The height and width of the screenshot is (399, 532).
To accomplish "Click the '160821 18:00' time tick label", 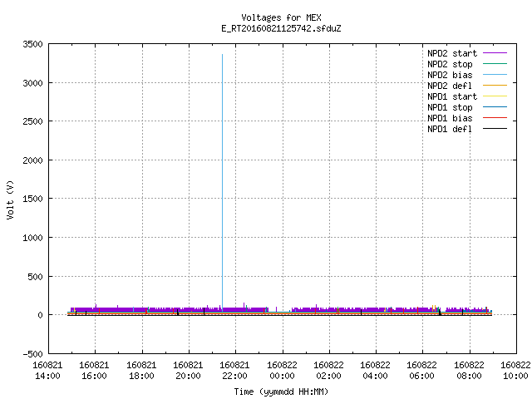I will click(141, 371).
